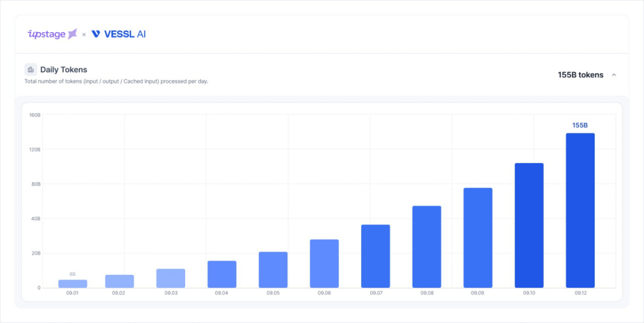
Task: Collapse the Daily Tokens panel using the chevron
Action: (x=614, y=75)
